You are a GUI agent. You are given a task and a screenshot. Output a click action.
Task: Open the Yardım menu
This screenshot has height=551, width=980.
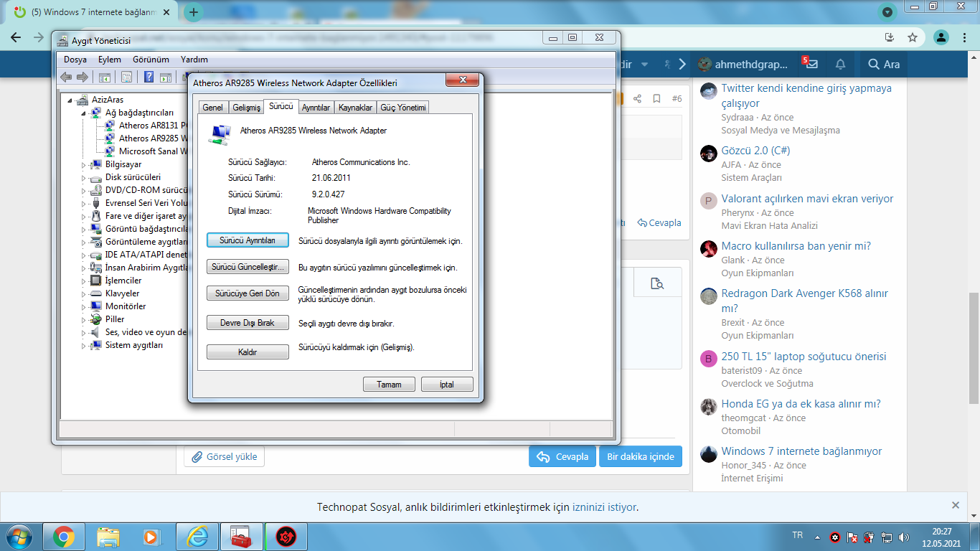(x=194, y=60)
